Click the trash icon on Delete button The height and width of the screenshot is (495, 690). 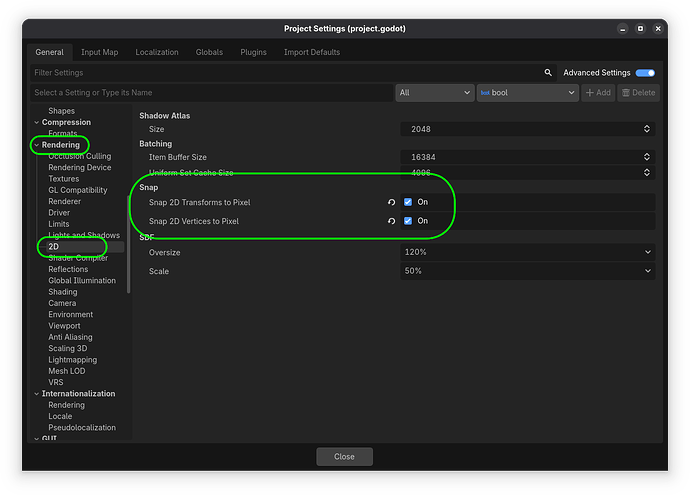click(x=626, y=93)
